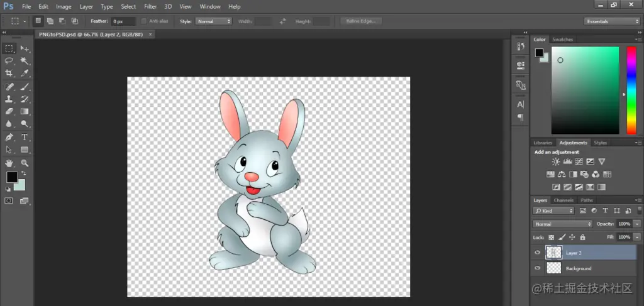Select the Lasso tool
Screen dimensions: 644x306
point(9,61)
